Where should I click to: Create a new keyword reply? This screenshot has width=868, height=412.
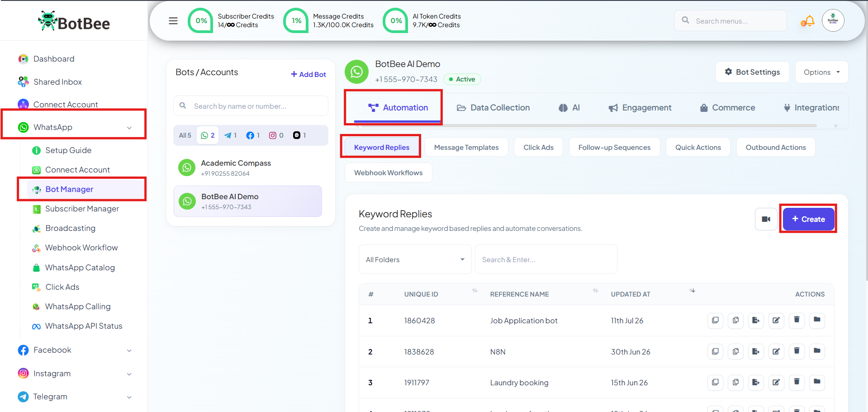(x=808, y=219)
